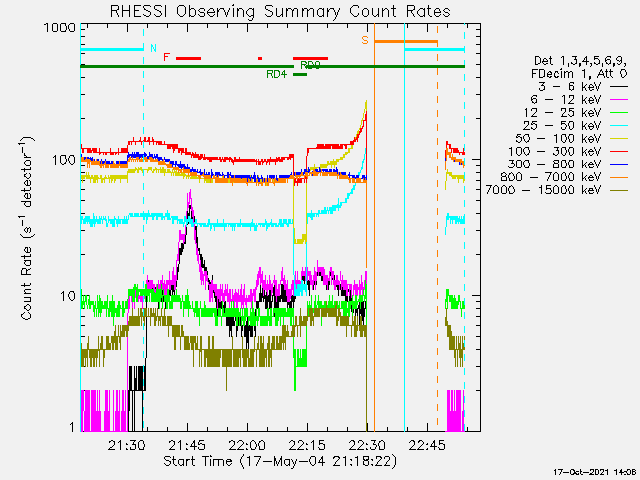Screen dimensions: 640x480
Task: Click the 'FDecim 1, Att 0' legend text
Action: pyautogui.click(x=579, y=74)
